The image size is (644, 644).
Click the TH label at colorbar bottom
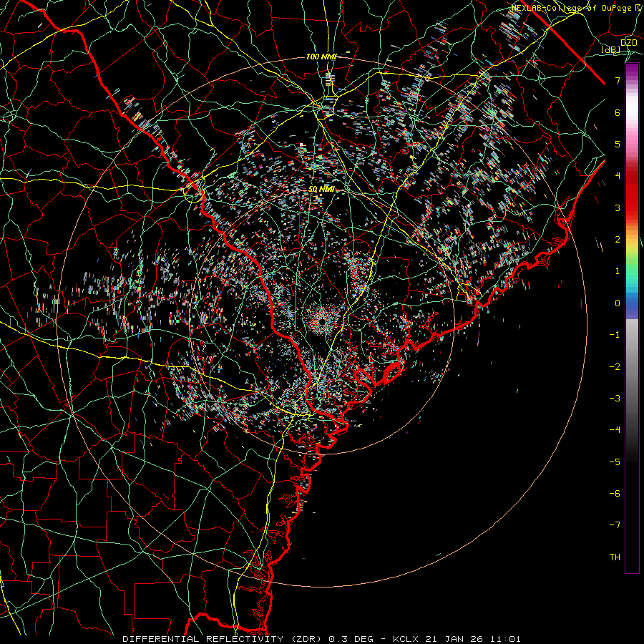point(615,557)
